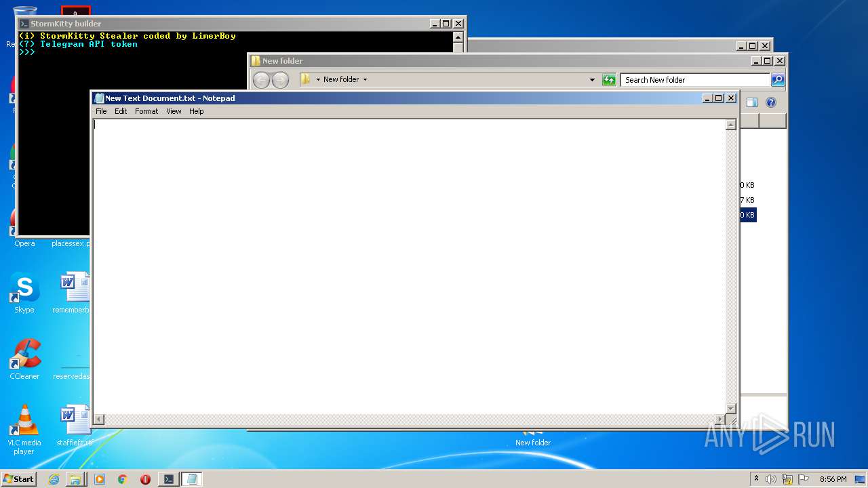Open the Notepad File menu
This screenshot has height=488, width=868.
tap(101, 111)
